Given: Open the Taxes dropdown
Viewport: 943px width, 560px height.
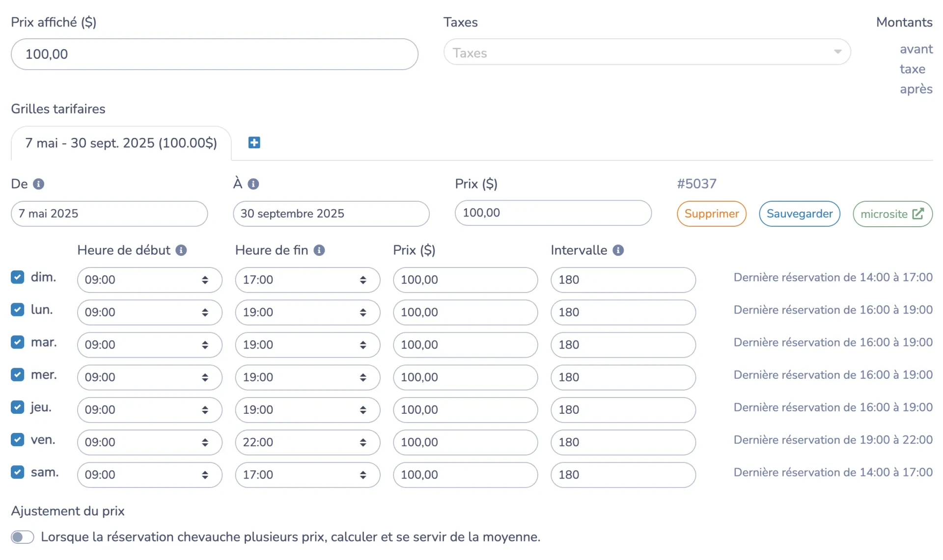Looking at the screenshot, I should [647, 52].
